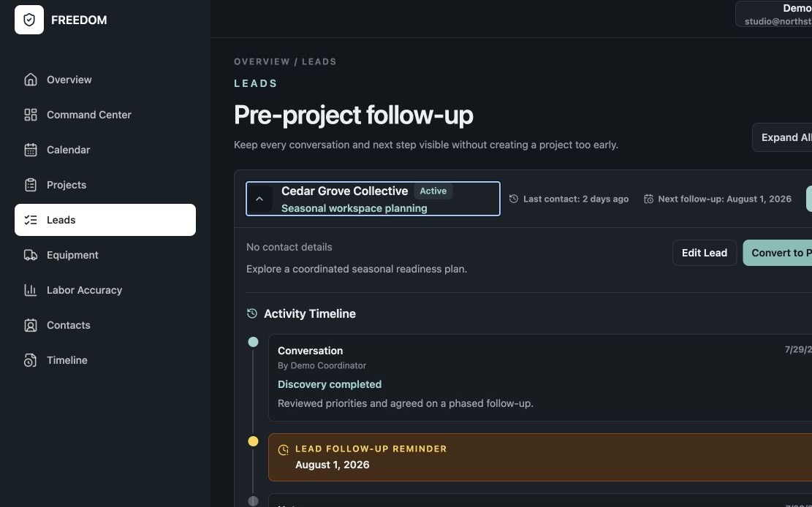
Task: Click the OVERVIEW breadcrumb link
Action: coord(262,61)
